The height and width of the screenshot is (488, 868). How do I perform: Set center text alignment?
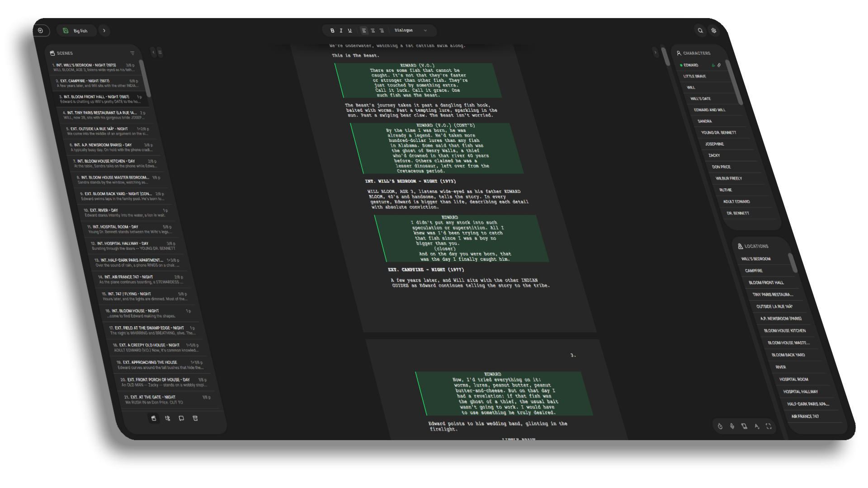pyautogui.click(x=373, y=31)
